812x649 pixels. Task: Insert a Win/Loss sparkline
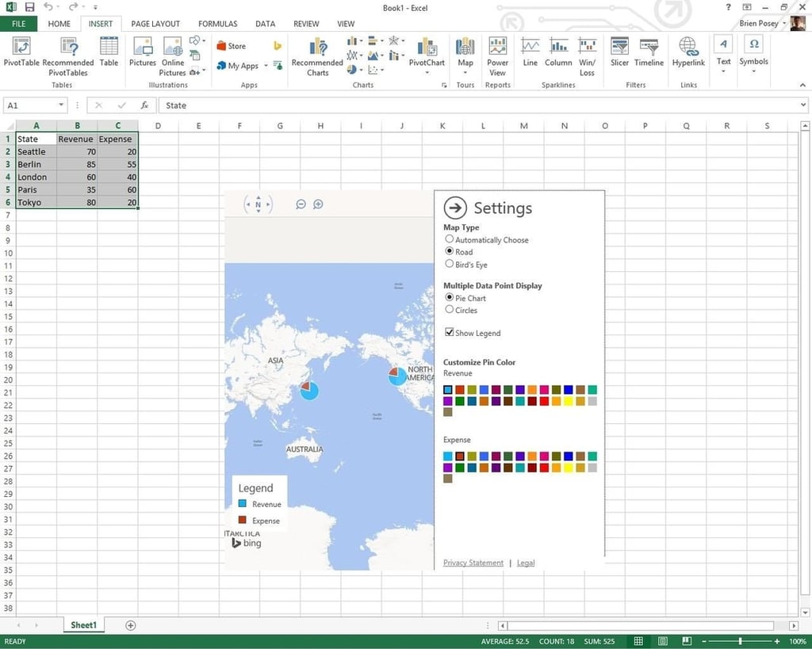[x=588, y=56]
